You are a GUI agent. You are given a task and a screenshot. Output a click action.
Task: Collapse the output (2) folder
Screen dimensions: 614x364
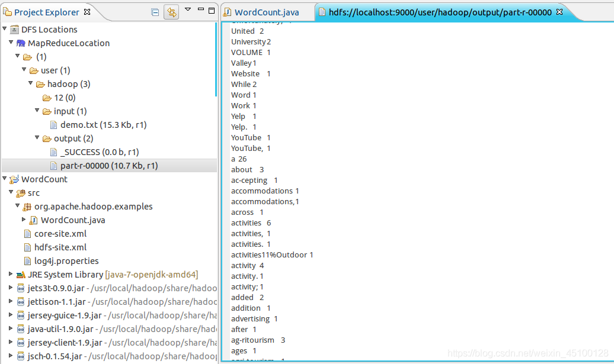pos(37,137)
